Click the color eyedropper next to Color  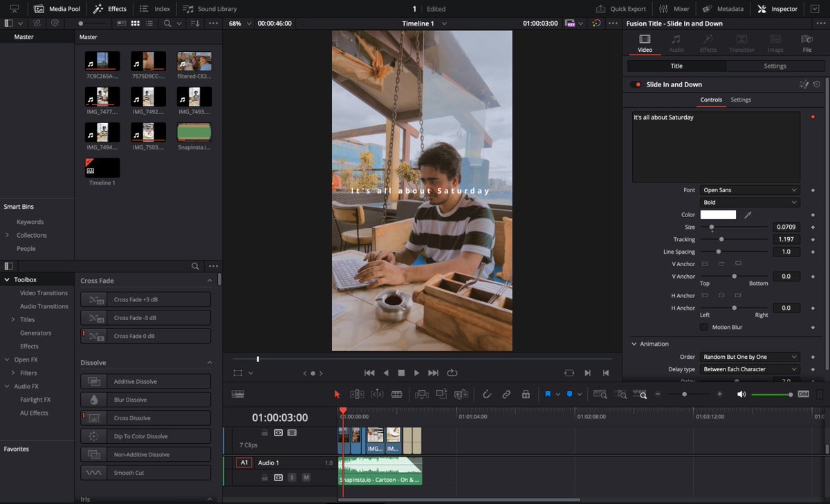point(748,215)
